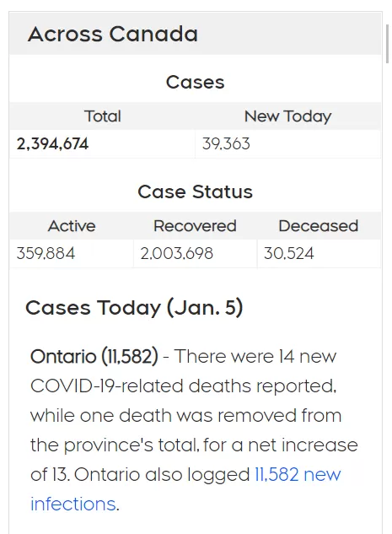Click the 'Cases Today (Jan. 5)' heading
Screen dimensions: 392x534
(134, 308)
